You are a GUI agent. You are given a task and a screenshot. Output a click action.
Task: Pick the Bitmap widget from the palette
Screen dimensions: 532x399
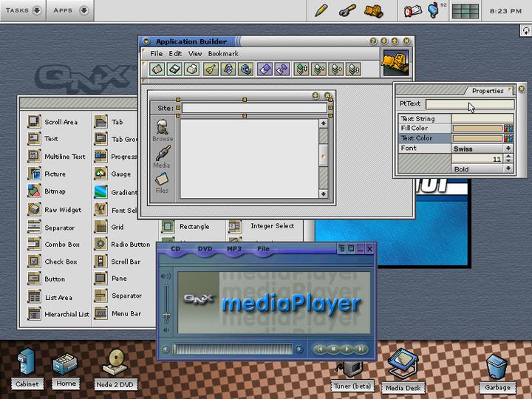click(x=34, y=191)
